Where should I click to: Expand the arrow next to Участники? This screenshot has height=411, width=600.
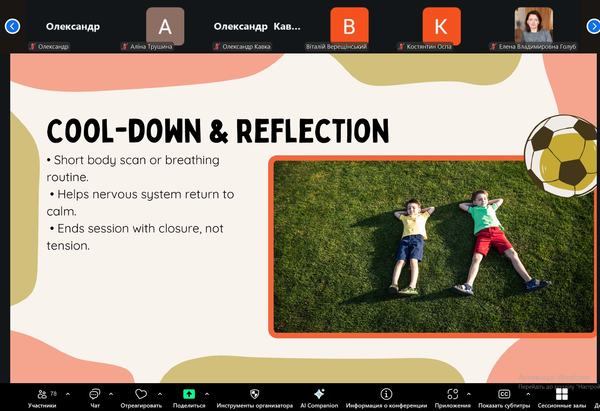click(66, 393)
